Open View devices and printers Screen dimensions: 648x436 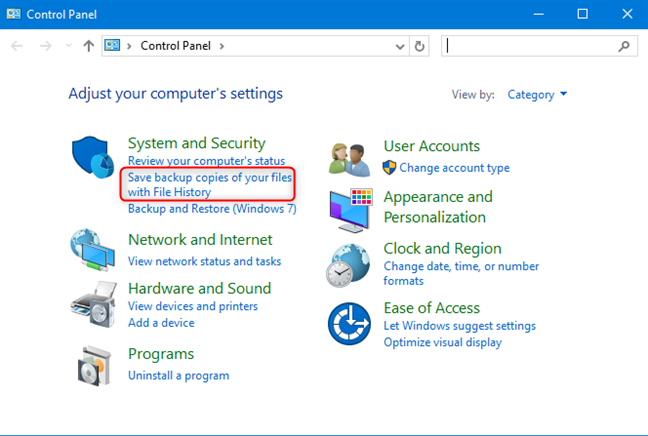(193, 306)
